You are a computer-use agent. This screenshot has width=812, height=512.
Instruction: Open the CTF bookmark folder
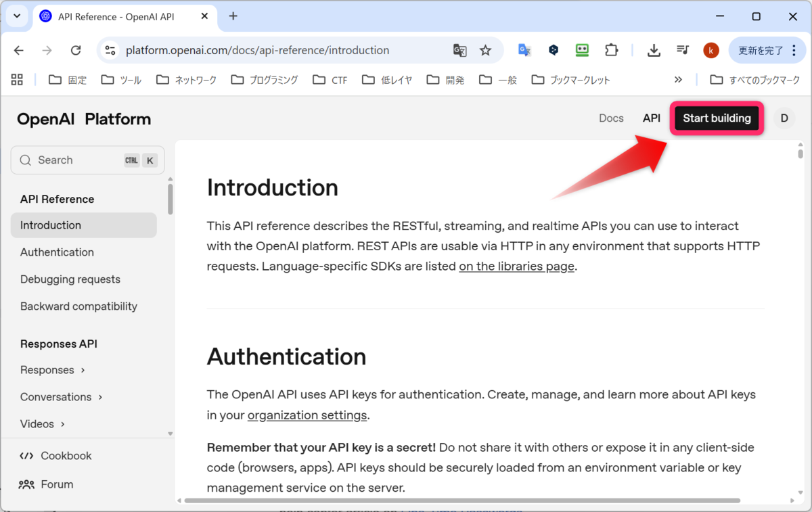pos(330,80)
